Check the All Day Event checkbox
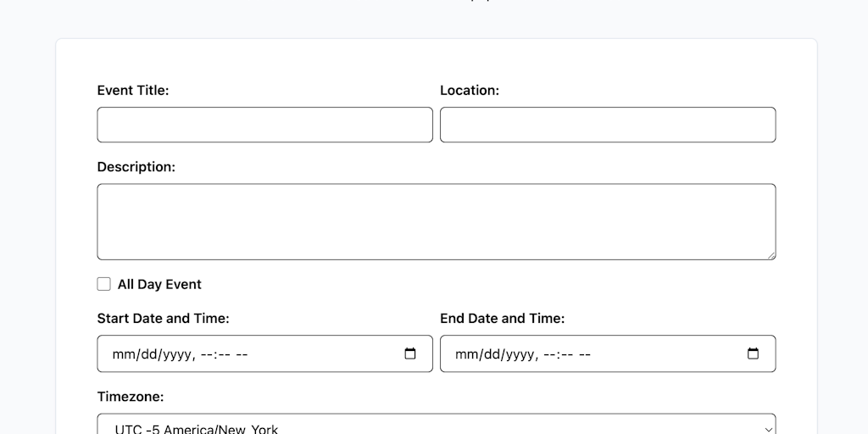Screen dimensions: 868x434 104,284
